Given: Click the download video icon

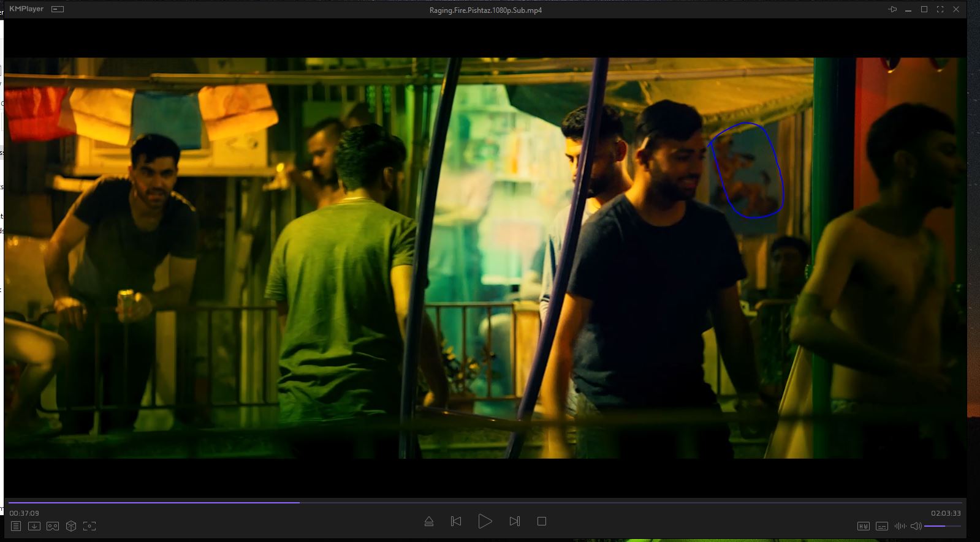Looking at the screenshot, I should tap(34, 526).
